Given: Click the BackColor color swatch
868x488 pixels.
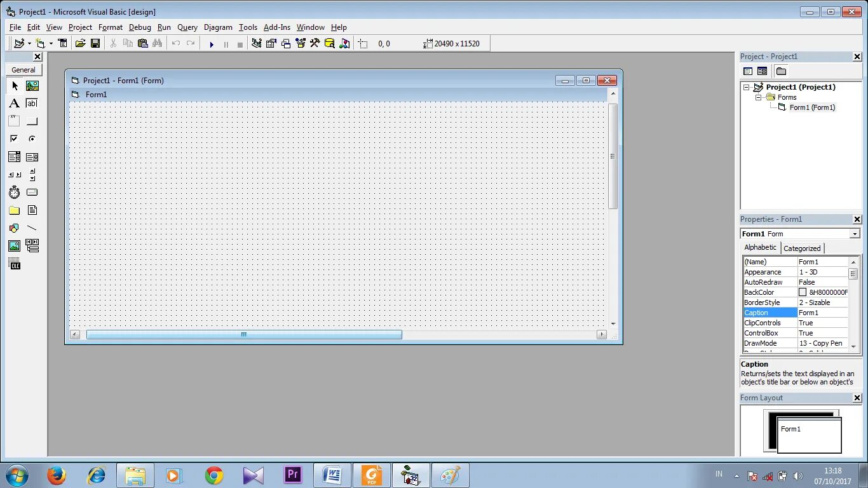Looking at the screenshot, I should [803, 292].
